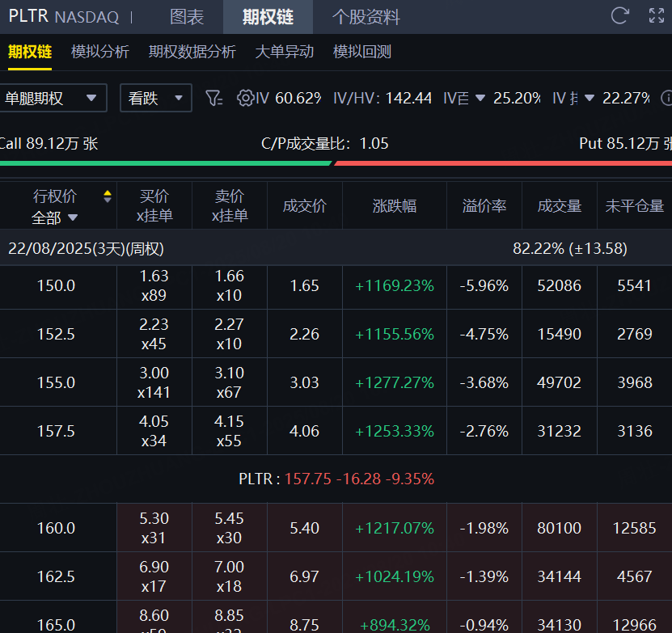
Task: Open the 大单异动 sub-tab
Action: (x=284, y=52)
